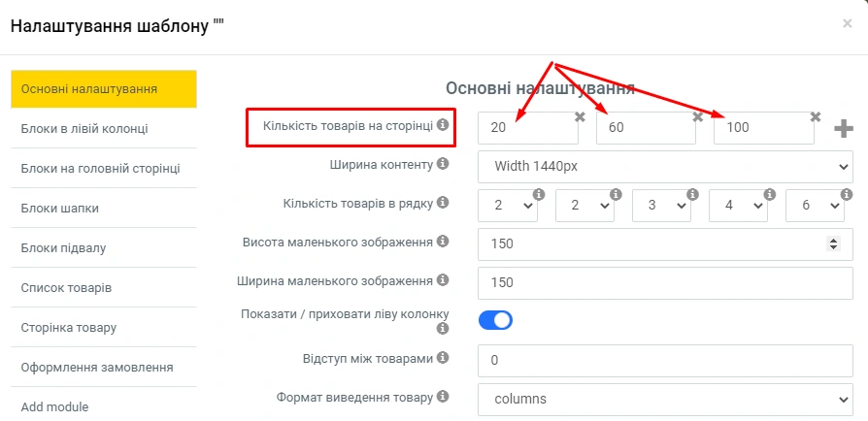
Task: Click info icon by Формат виведення товару
Action: point(443,397)
